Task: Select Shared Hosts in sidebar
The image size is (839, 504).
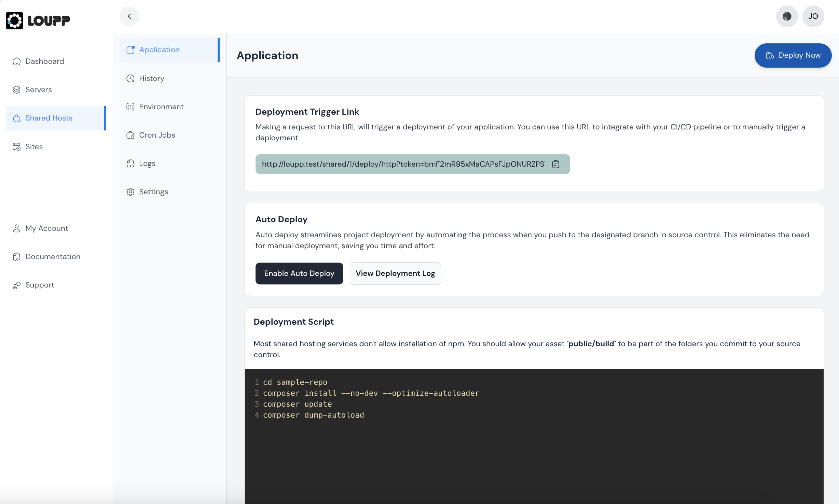Action: [56, 118]
